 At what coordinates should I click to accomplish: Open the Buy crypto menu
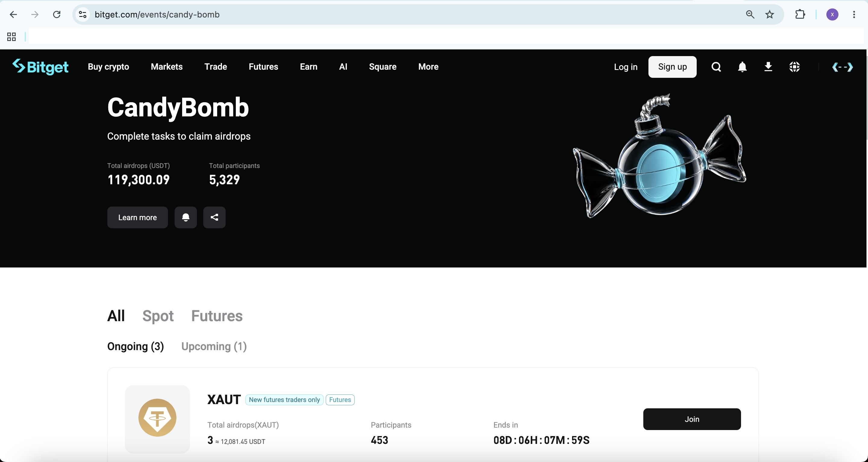(x=109, y=67)
